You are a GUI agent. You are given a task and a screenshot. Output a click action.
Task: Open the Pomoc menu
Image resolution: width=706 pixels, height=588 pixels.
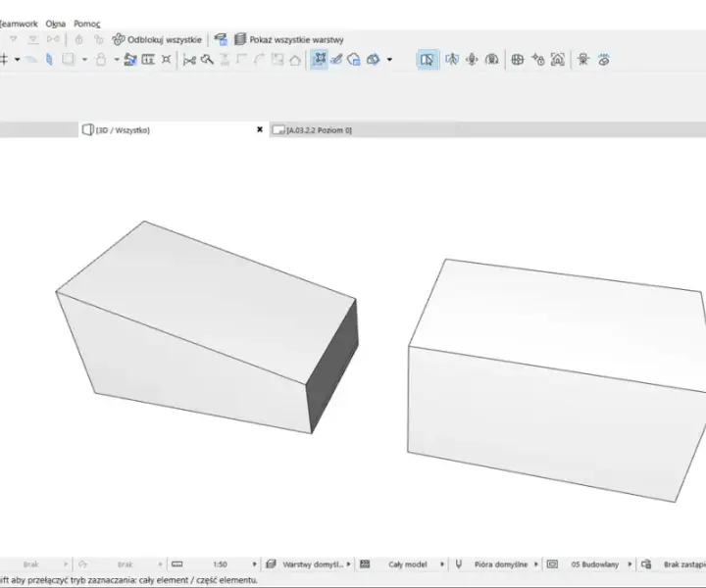[x=87, y=24]
